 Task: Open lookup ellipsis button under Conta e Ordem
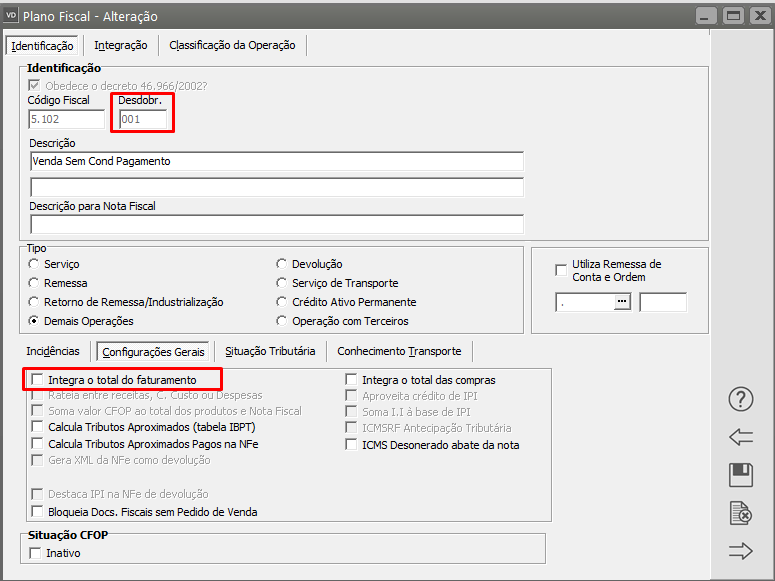(622, 302)
